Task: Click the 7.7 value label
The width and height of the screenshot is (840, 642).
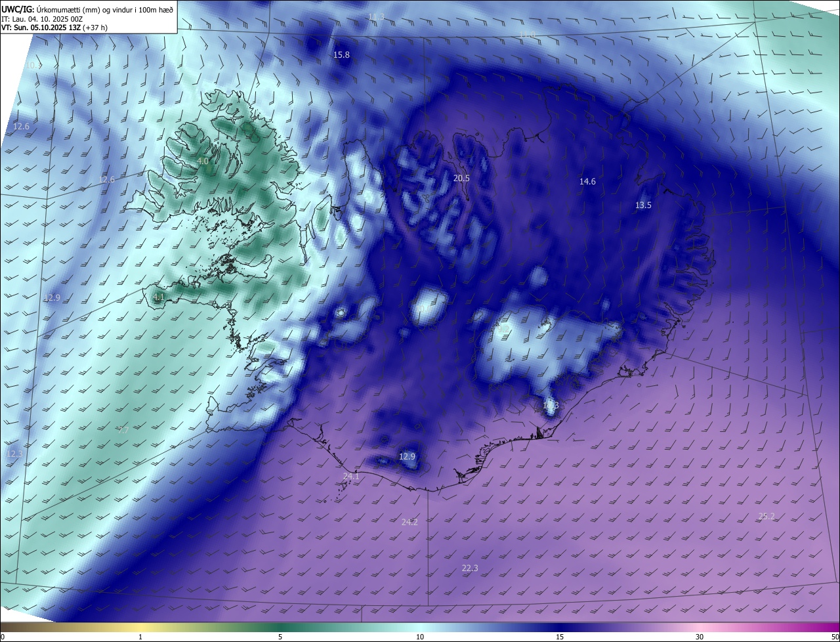Action: [x=123, y=431]
